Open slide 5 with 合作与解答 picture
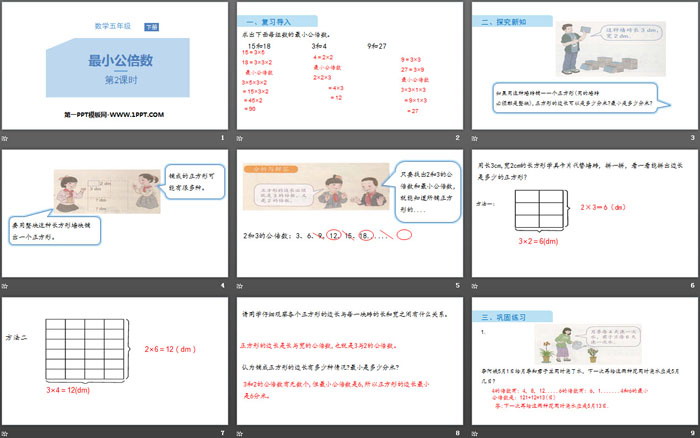Viewport: 700px width, 438px height. (x=348, y=212)
